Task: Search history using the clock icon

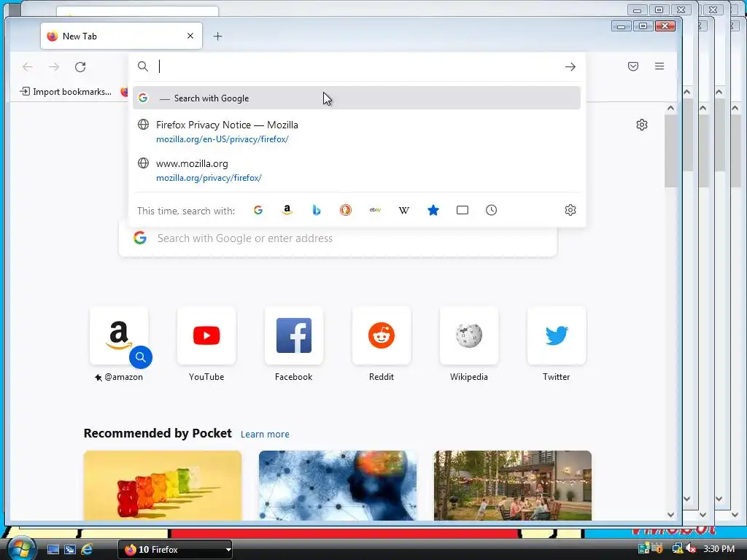Action: tap(491, 210)
